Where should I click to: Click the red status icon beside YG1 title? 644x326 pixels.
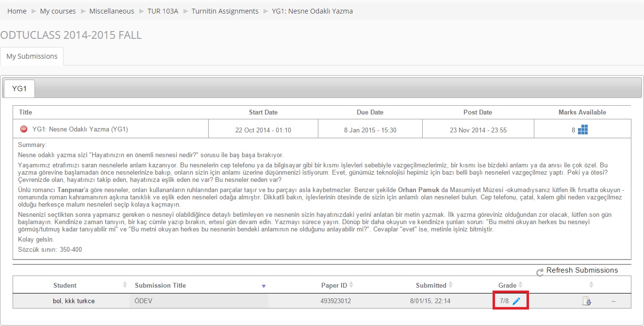click(24, 130)
